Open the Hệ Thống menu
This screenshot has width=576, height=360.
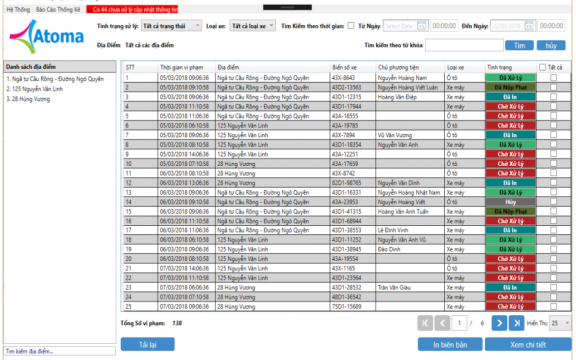point(18,9)
